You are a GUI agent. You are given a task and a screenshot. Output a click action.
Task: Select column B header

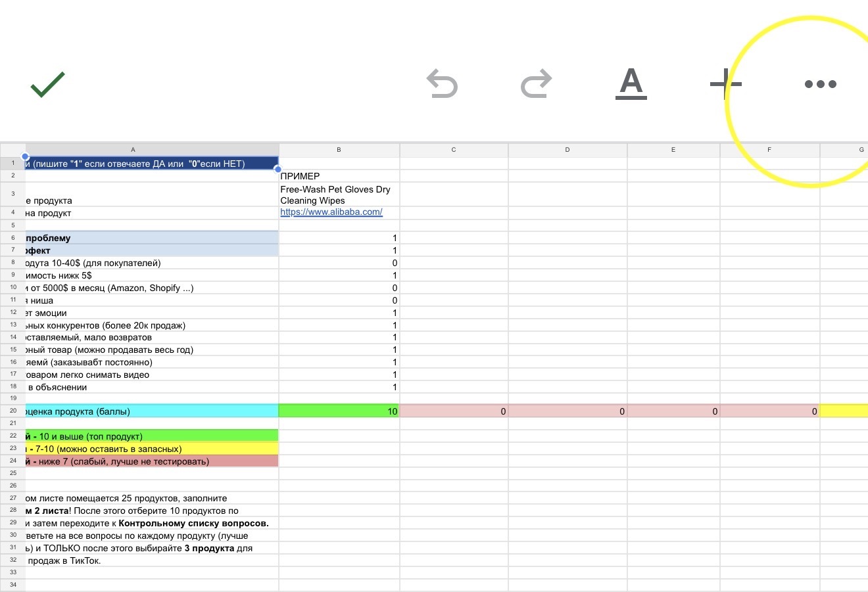coord(339,150)
